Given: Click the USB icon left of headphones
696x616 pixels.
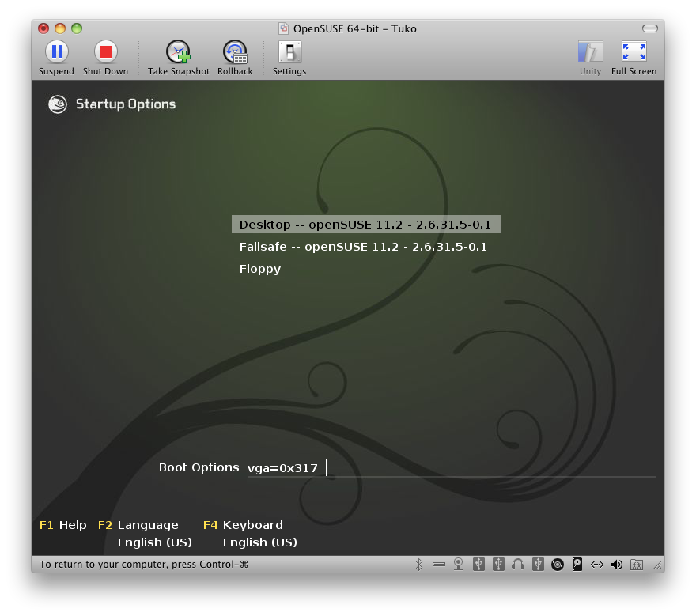Looking at the screenshot, I should (498, 565).
